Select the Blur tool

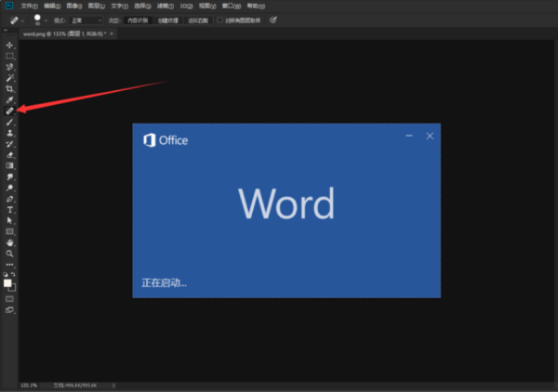(x=9, y=176)
